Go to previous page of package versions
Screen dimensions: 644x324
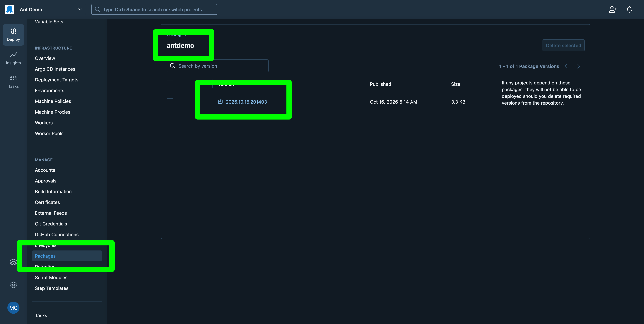[566, 66]
